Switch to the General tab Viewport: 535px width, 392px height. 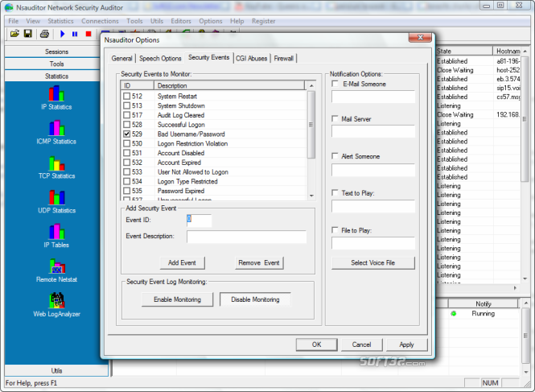121,59
